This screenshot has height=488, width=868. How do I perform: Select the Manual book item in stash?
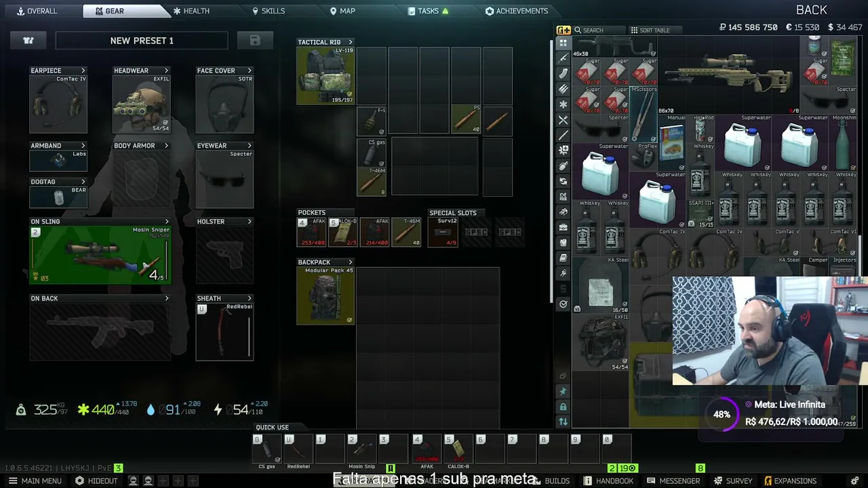coord(672,142)
